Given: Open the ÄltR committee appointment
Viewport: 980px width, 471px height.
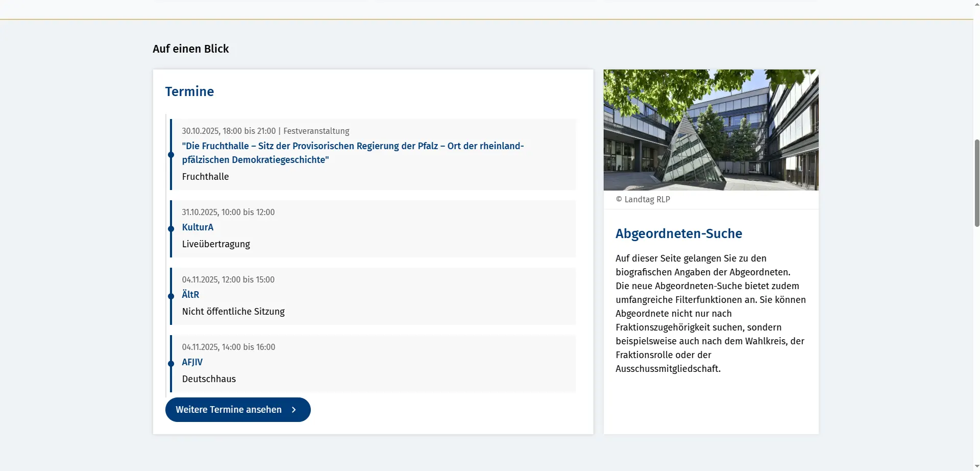Looking at the screenshot, I should pyautogui.click(x=190, y=295).
